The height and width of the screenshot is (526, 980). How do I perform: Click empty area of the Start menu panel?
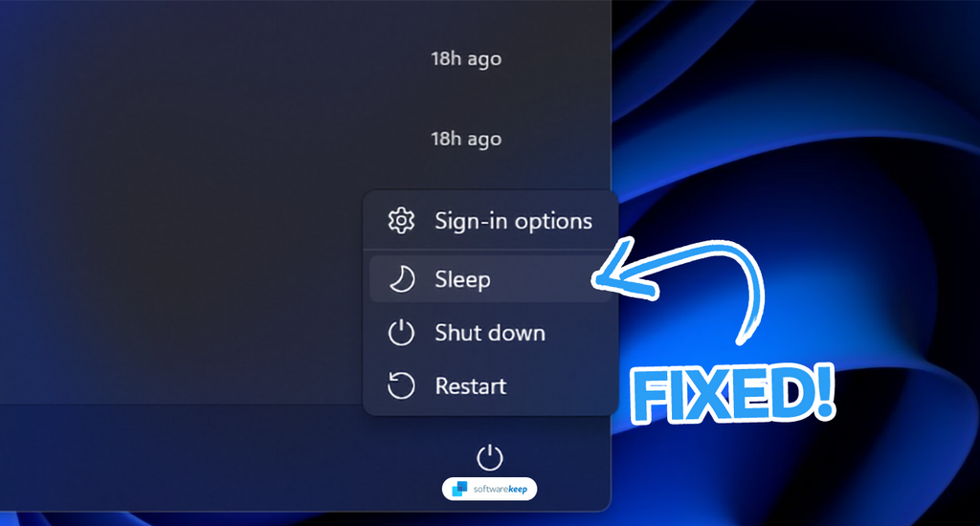tap(188, 219)
